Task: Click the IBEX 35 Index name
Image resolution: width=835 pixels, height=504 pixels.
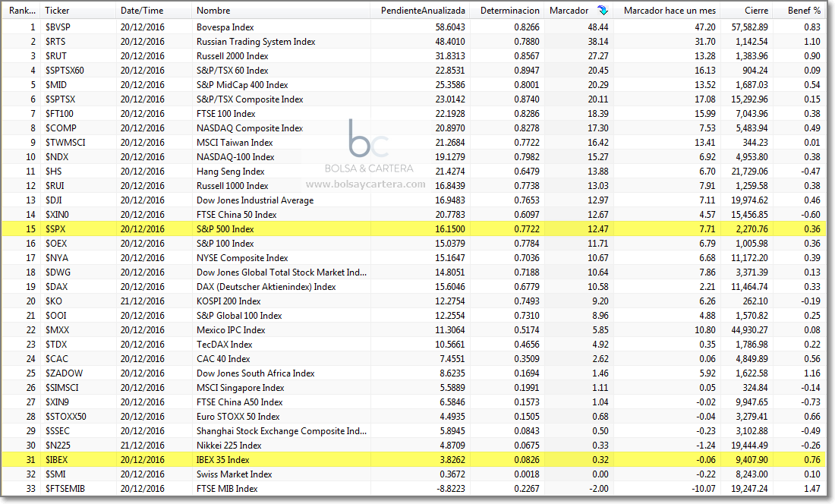Action: [x=222, y=459]
